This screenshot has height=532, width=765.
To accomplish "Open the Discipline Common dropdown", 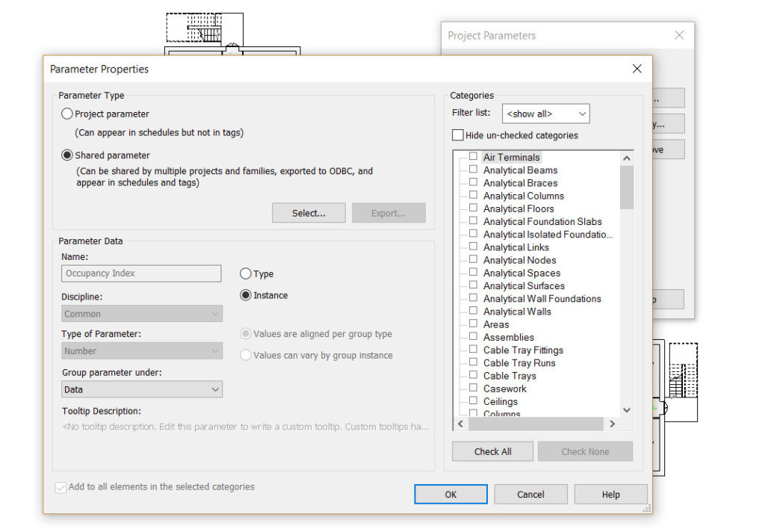I will click(142, 313).
